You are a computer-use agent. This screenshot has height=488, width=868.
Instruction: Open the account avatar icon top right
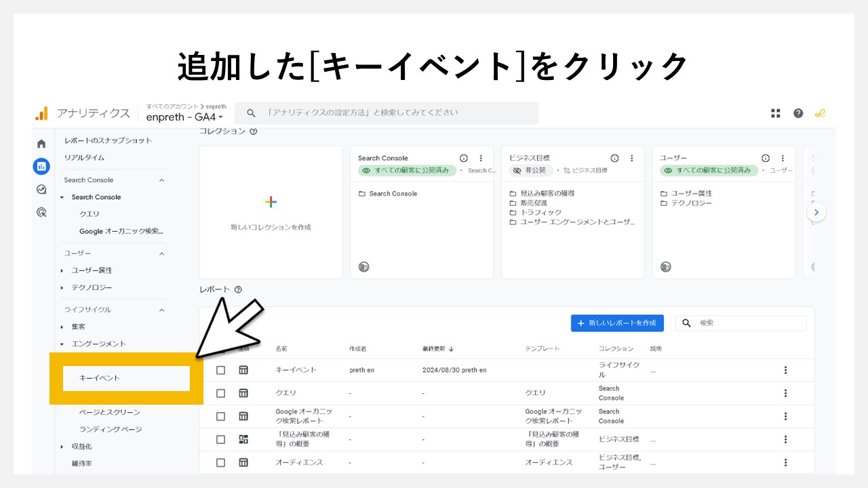pyautogui.click(x=820, y=113)
